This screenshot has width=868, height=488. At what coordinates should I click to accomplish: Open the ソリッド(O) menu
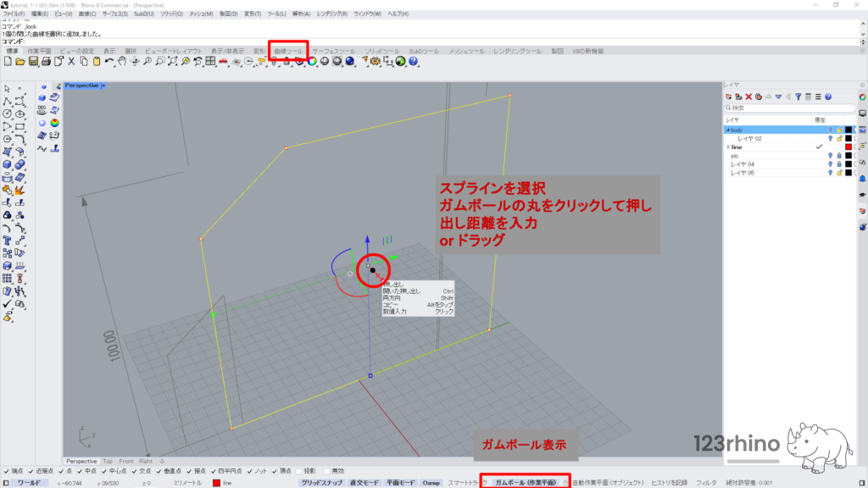point(171,14)
